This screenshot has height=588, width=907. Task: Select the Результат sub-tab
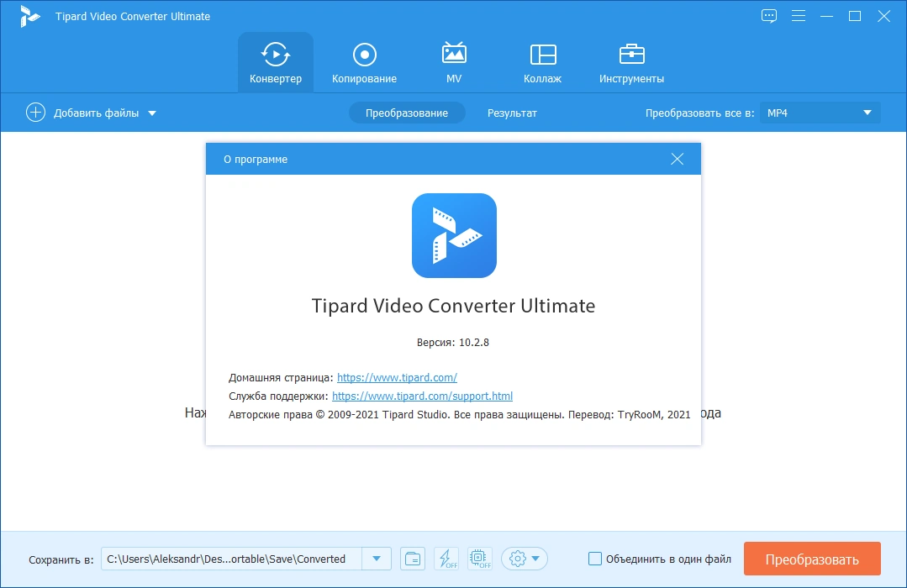(512, 113)
